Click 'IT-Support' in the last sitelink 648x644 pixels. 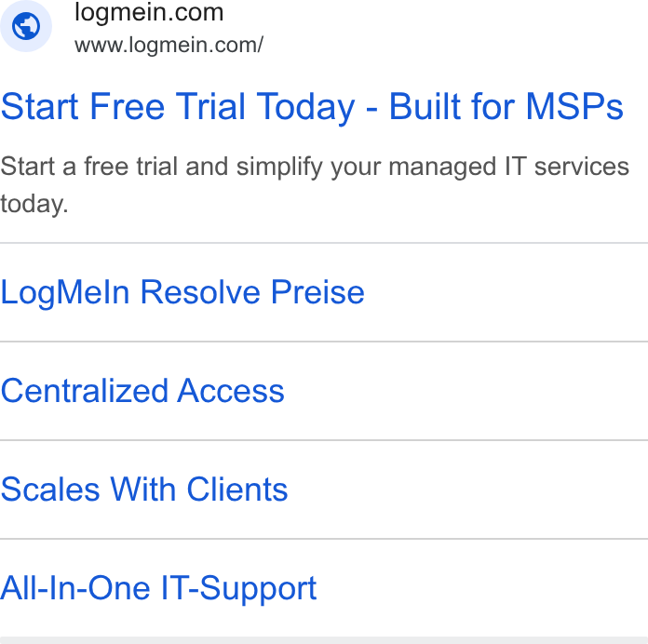238,589
